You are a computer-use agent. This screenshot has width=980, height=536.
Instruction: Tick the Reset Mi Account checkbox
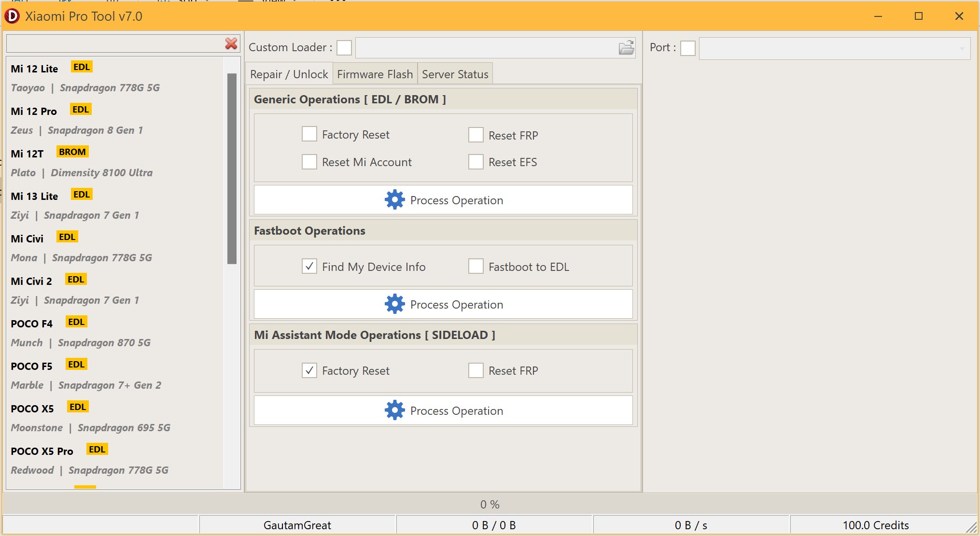click(309, 162)
